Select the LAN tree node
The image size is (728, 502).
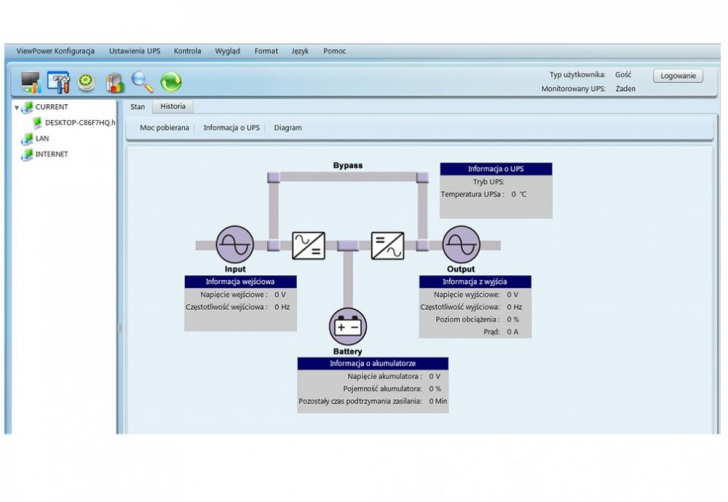point(42,138)
